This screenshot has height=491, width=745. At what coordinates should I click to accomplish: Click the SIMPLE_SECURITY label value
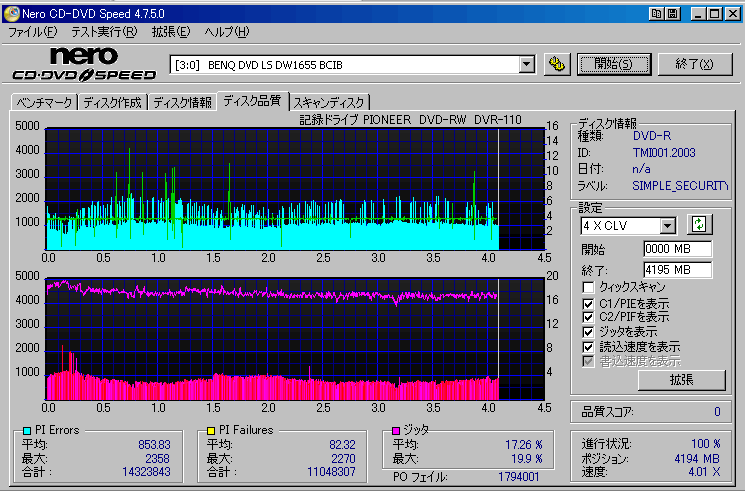pos(680,186)
